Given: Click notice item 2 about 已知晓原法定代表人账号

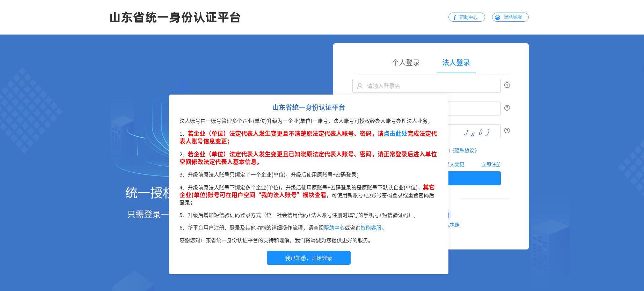Looking at the screenshot, I should [x=308, y=158].
